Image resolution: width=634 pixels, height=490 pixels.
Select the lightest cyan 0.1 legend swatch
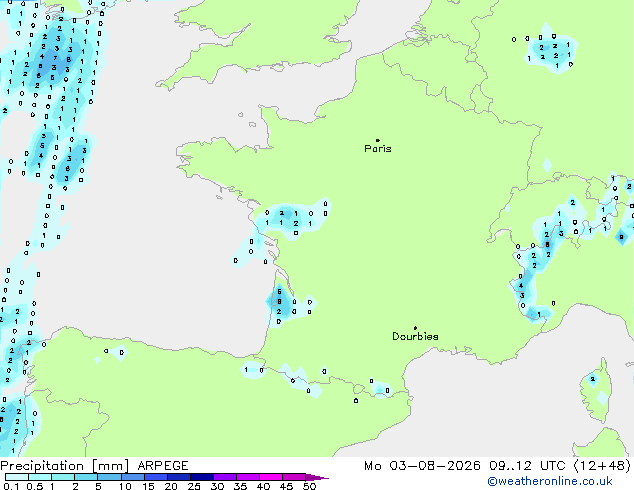[17, 477]
